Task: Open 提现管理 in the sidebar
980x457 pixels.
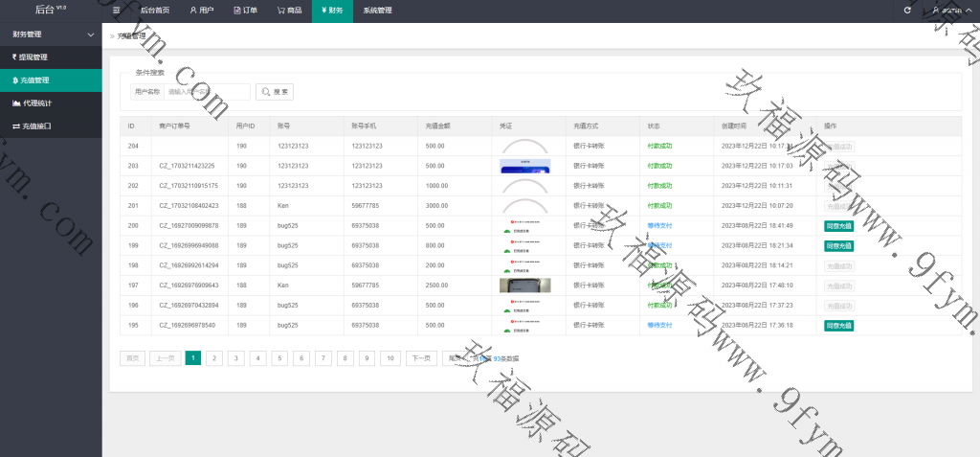Action: 34,57
